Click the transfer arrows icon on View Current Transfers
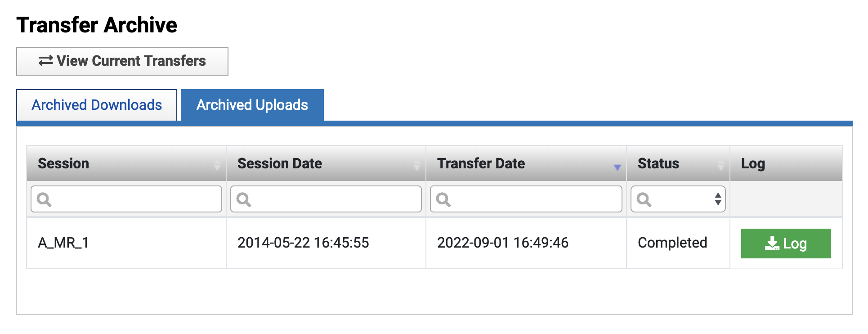Viewport: 868px width, 334px height. click(x=45, y=61)
